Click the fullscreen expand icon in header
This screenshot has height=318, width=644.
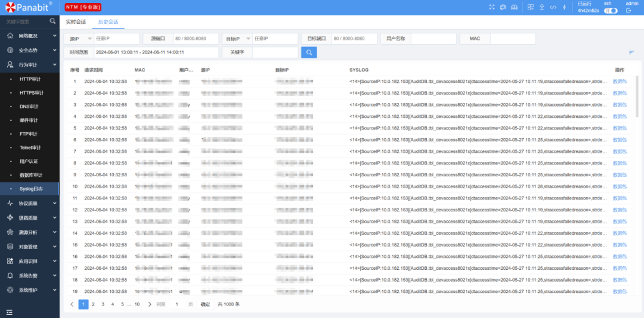coord(493,7)
